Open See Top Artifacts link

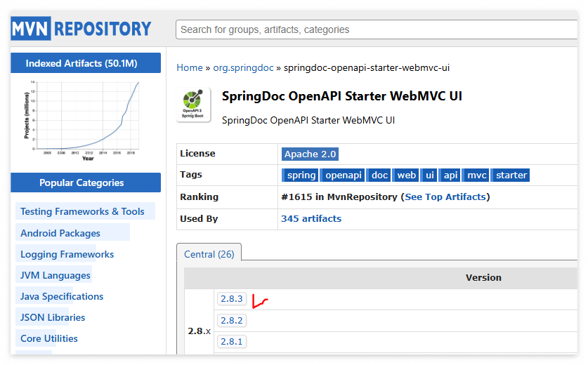coord(445,197)
